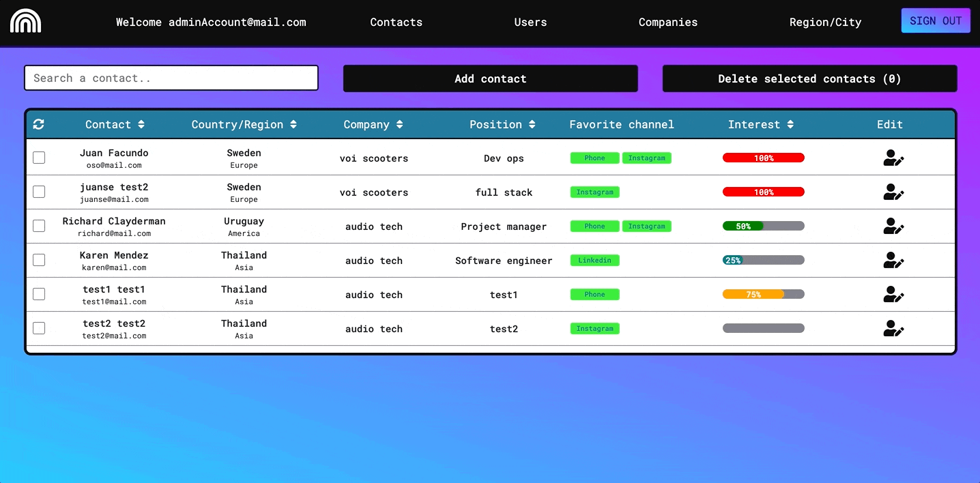The height and width of the screenshot is (483, 980).
Task: Click test2's empty interest bar
Action: click(764, 328)
